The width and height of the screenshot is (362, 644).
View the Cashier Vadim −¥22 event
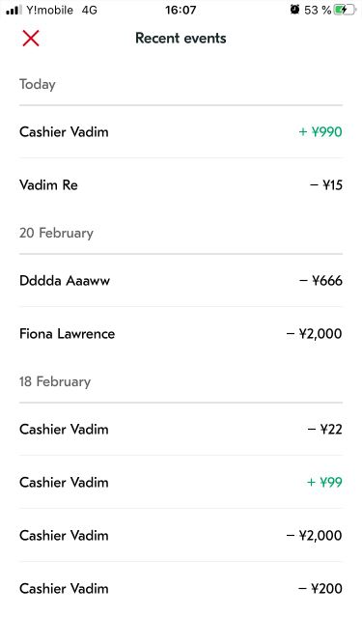[x=181, y=430]
